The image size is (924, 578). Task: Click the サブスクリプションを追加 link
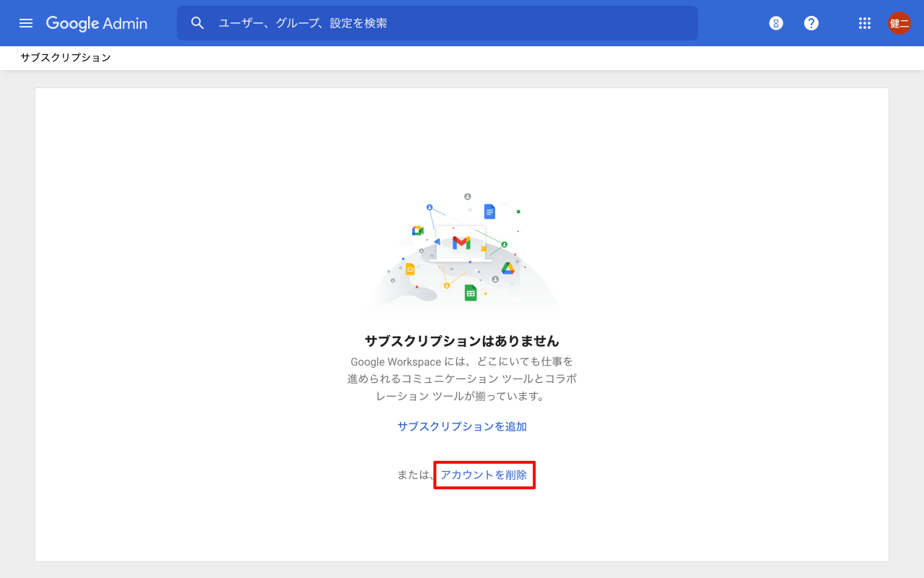click(462, 426)
